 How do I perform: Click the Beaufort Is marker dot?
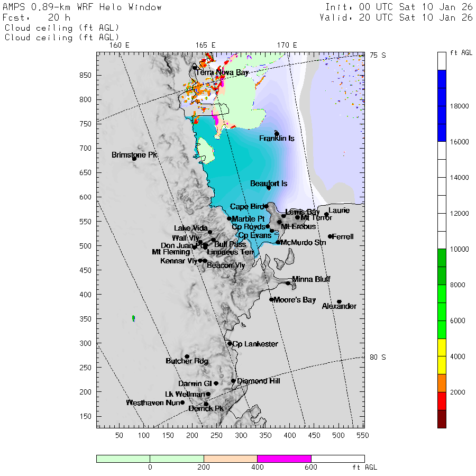click(269, 188)
